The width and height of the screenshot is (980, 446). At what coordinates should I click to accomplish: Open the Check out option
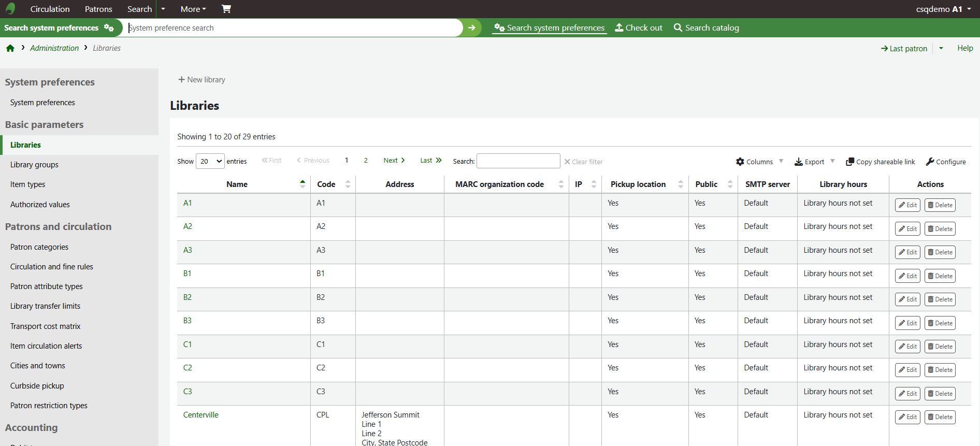[x=639, y=28]
